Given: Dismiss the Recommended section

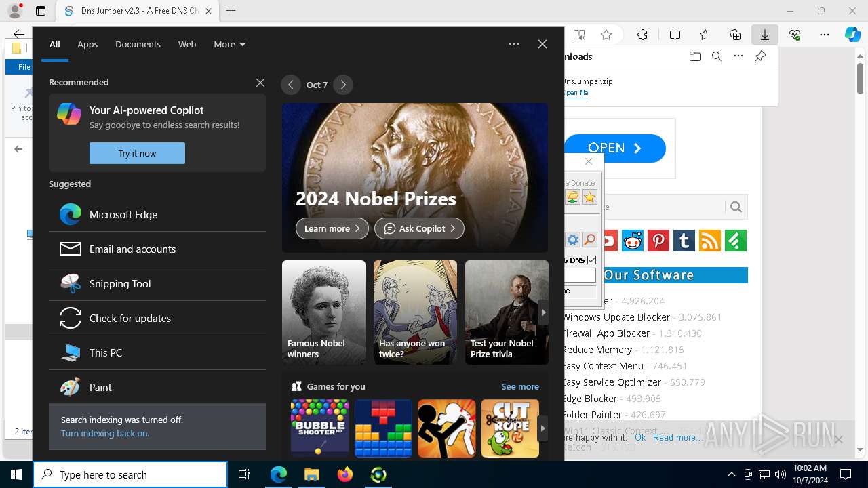Looking at the screenshot, I should pyautogui.click(x=260, y=82).
